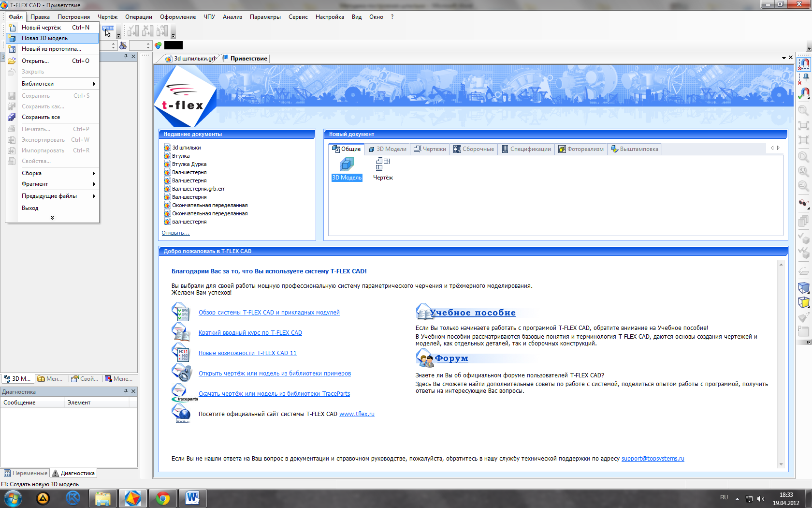
Task: Click the layer icon between the spin boxes
Action: pos(123,45)
